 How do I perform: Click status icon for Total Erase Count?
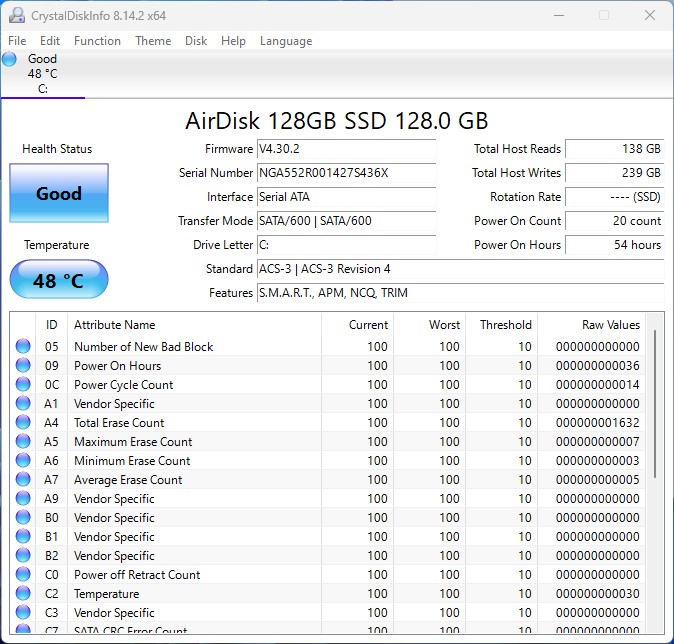click(x=23, y=422)
